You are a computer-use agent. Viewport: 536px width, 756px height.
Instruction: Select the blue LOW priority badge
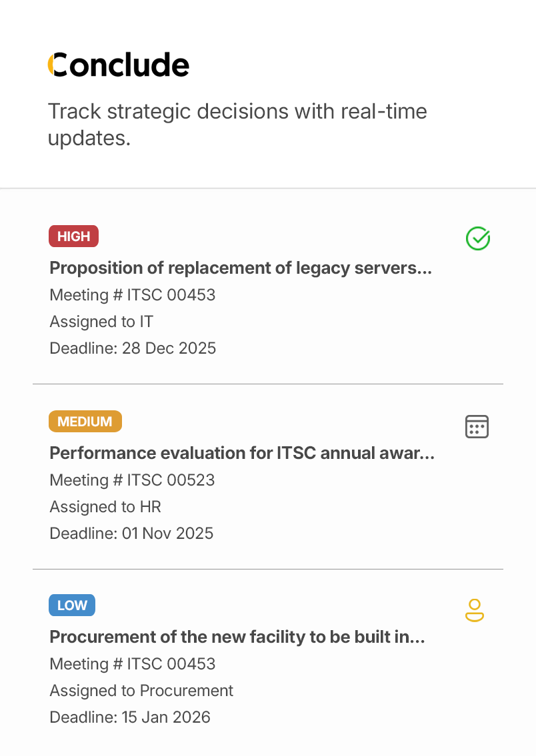click(72, 605)
